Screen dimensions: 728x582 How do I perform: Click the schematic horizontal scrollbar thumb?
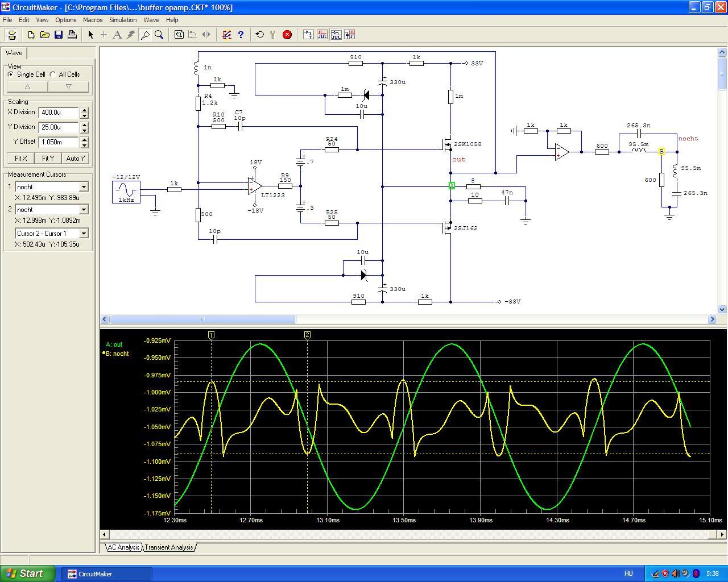pyautogui.click(x=202, y=319)
